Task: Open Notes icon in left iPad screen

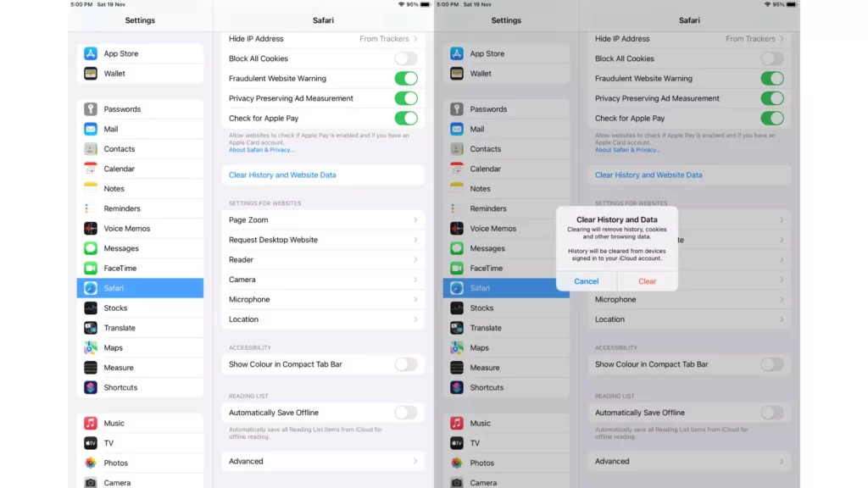Action: [x=90, y=189]
